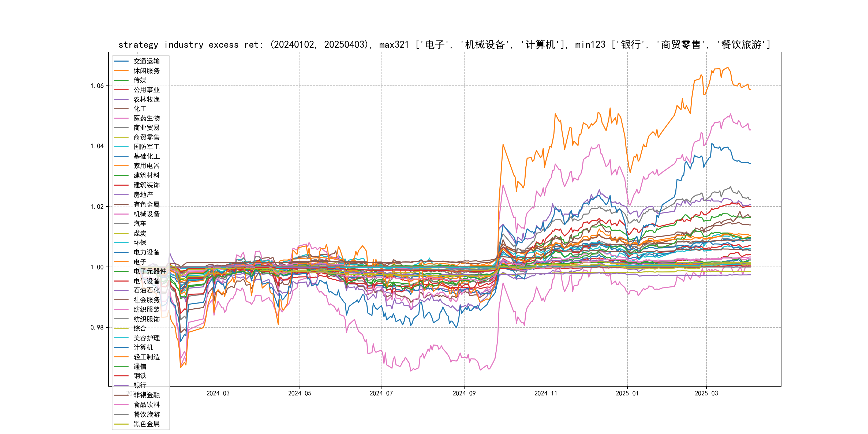Click the 食品饮料 legend line swatch
Viewport: 868px width, 434px height.
121,405
